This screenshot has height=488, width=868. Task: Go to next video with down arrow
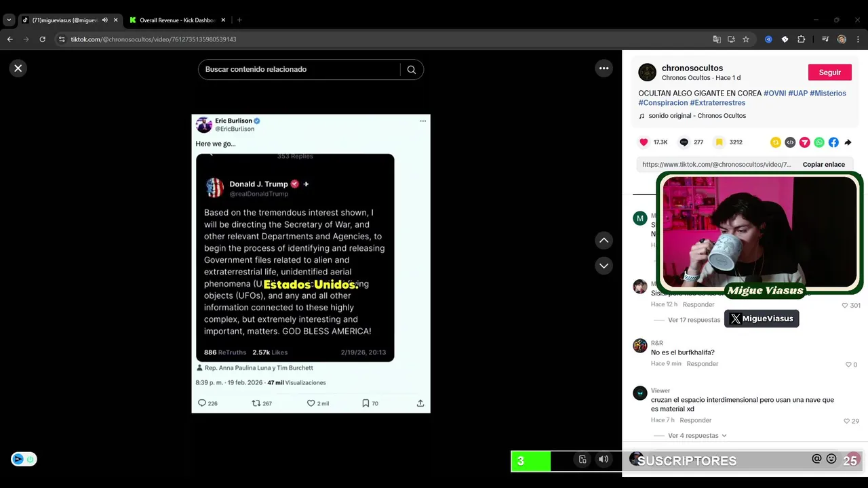[x=604, y=266]
